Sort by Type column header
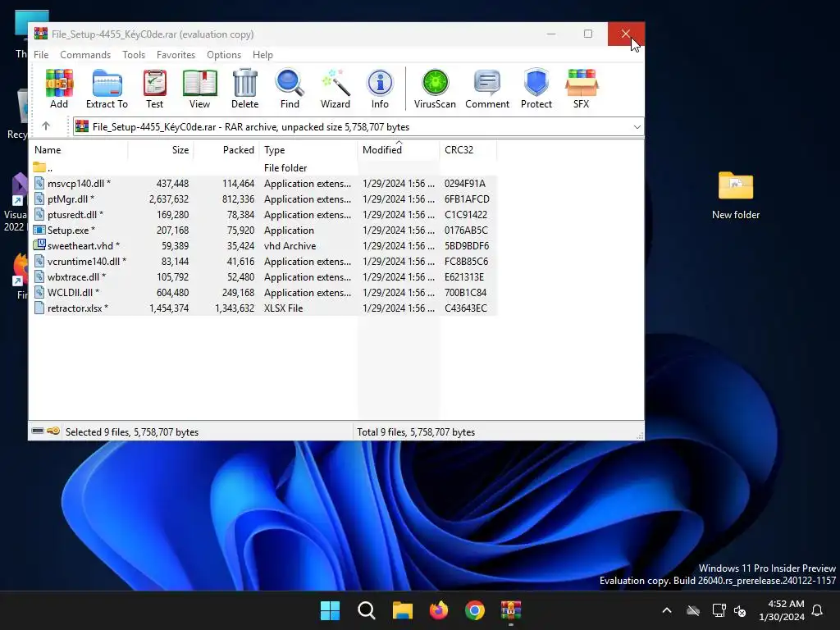840x630 pixels. click(x=308, y=150)
